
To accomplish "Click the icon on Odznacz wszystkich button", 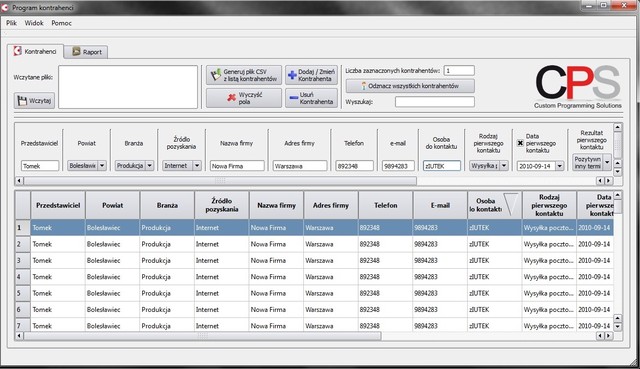I will [363, 86].
